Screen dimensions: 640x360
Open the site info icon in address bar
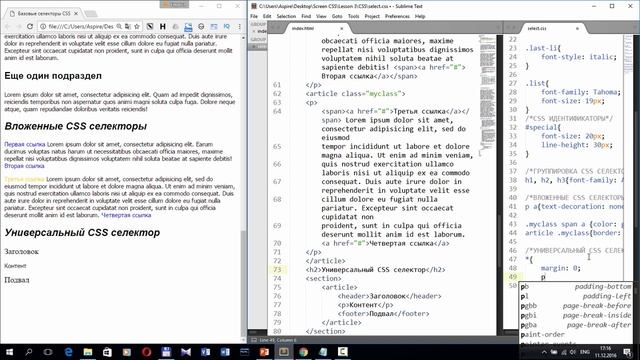tap(43, 26)
